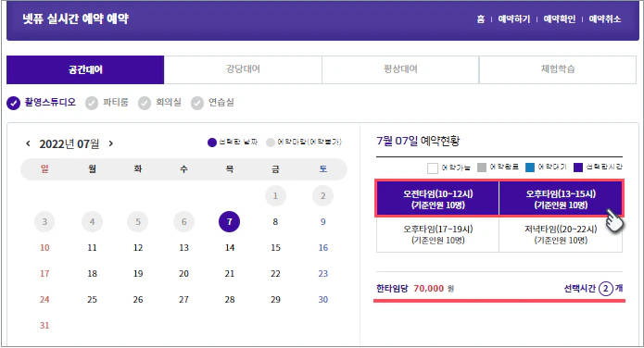Choose the 17th on the calendar
The width and height of the screenshot is (644, 348).
click(x=44, y=273)
